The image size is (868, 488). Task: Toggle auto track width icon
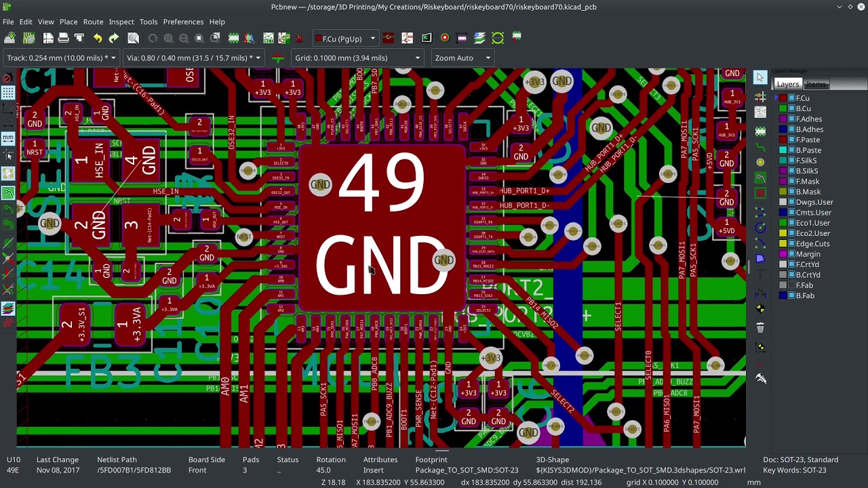pyautogui.click(x=277, y=58)
